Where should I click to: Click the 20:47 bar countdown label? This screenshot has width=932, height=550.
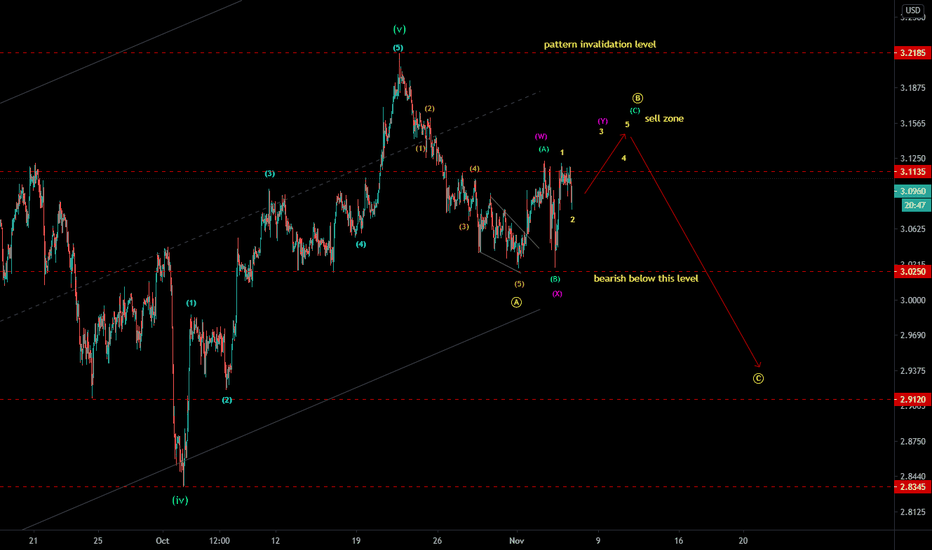pyautogui.click(x=915, y=205)
